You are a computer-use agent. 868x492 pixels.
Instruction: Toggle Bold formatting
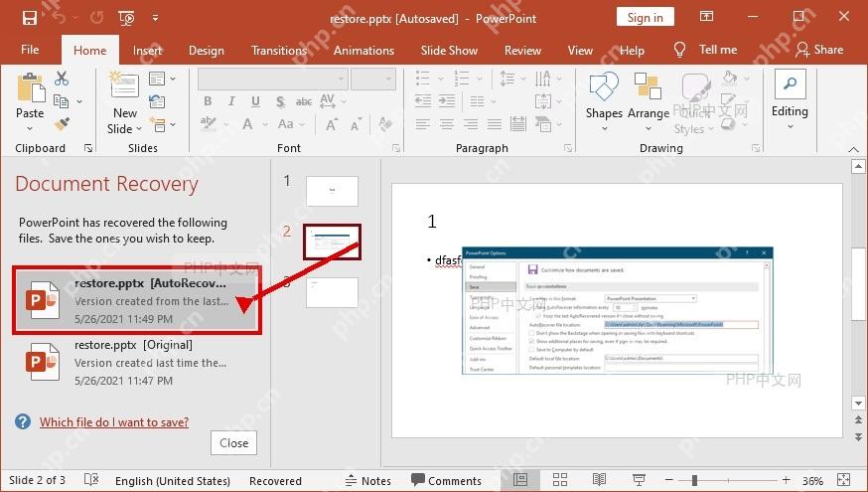pyautogui.click(x=208, y=101)
